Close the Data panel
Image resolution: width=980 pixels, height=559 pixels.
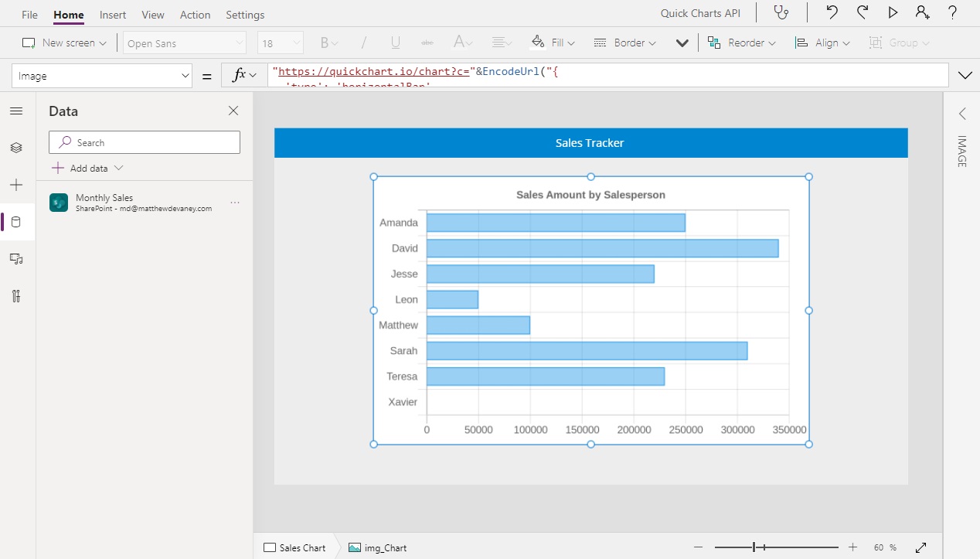(x=233, y=111)
